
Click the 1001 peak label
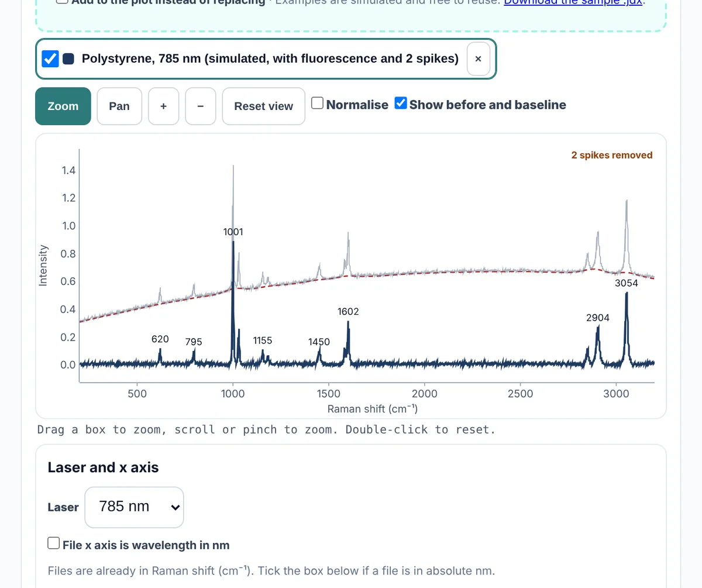(x=233, y=232)
